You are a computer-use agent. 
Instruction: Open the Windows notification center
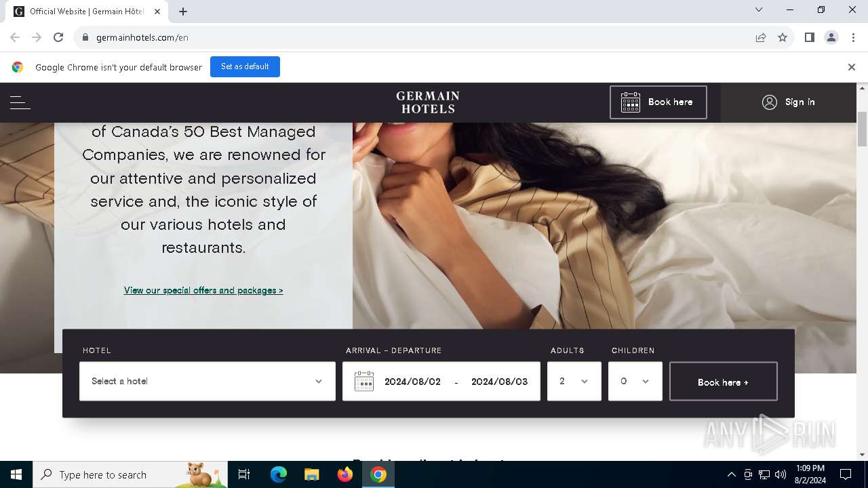coord(846,474)
